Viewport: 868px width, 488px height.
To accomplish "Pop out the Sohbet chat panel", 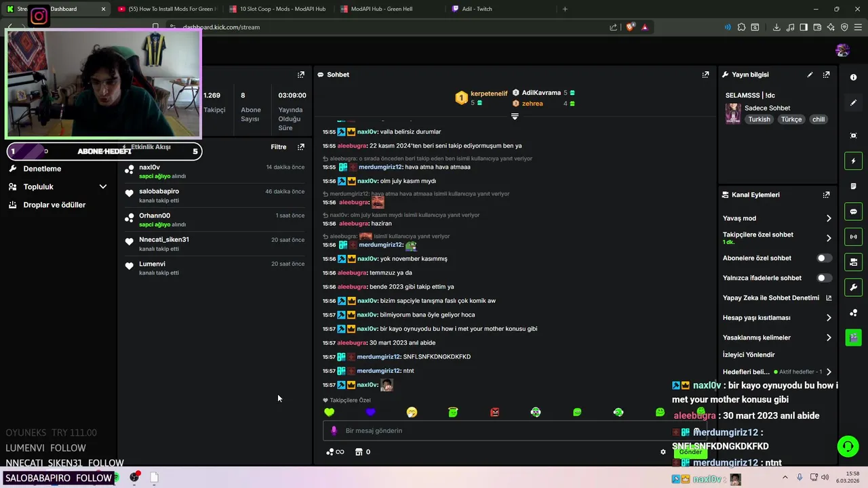I will pos(705,75).
